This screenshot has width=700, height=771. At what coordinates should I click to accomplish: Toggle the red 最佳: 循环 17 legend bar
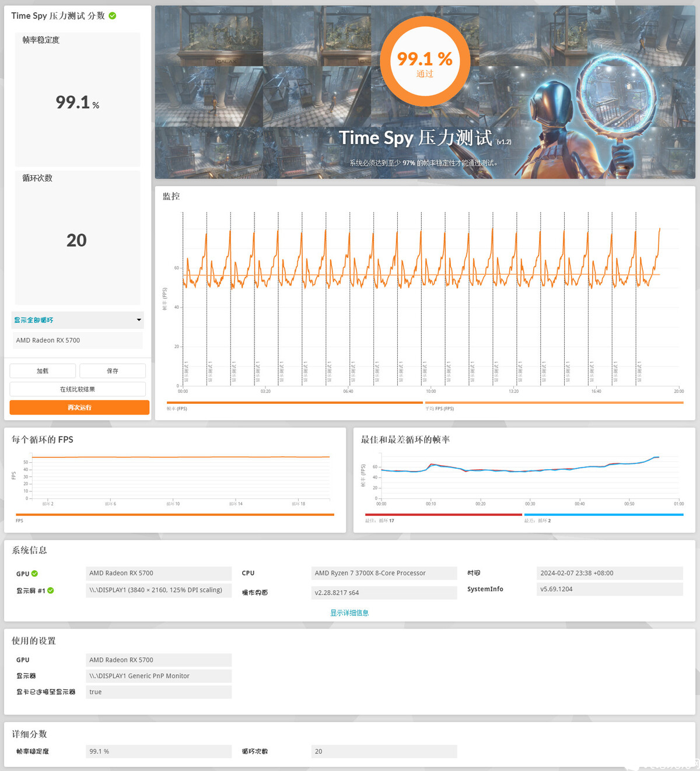(x=443, y=515)
